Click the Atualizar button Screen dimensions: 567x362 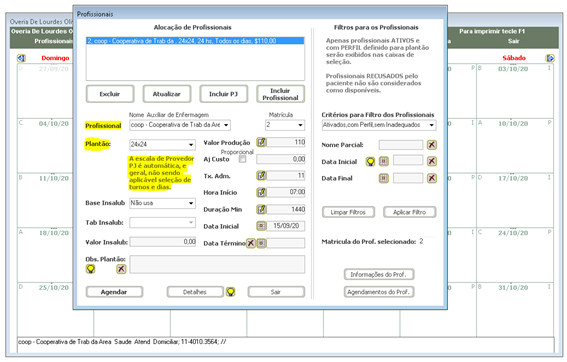[167, 94]
